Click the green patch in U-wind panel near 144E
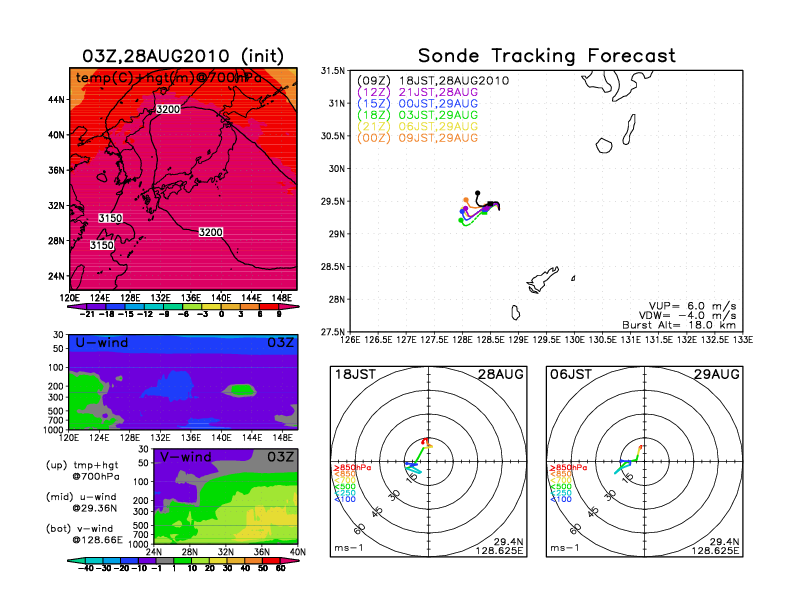Image resolution: width=792 pixels, height=612 pixels. 239,390
